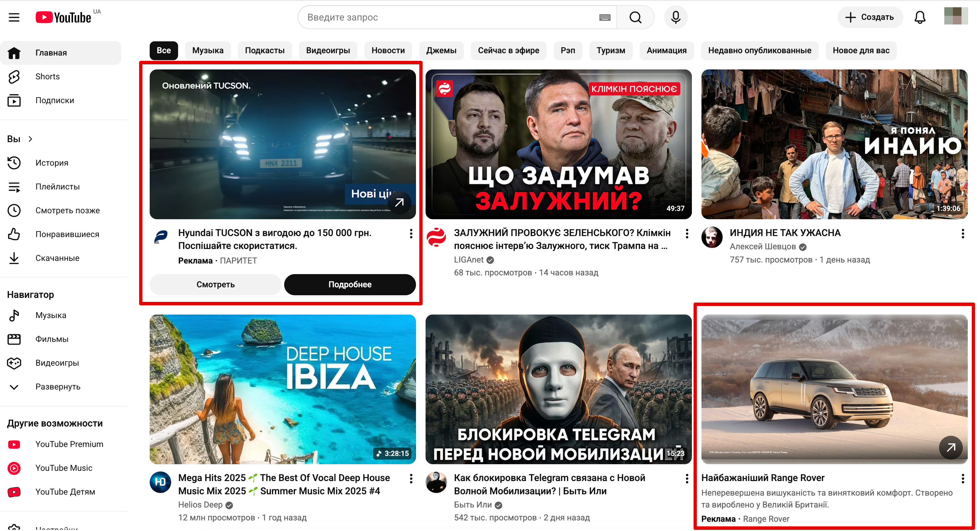Open Алексей Шевцов channel avatar
The image size is (980, 531).
click(x=712, y=237)
